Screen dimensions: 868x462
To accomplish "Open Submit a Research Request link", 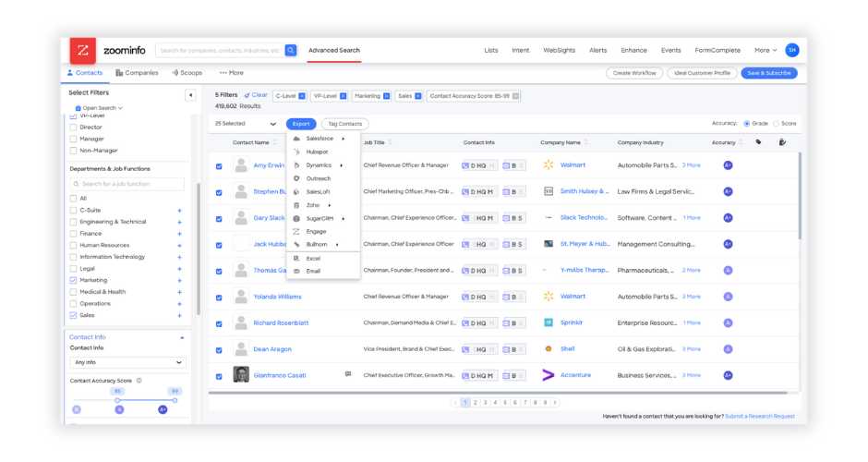I will [759, 416].
